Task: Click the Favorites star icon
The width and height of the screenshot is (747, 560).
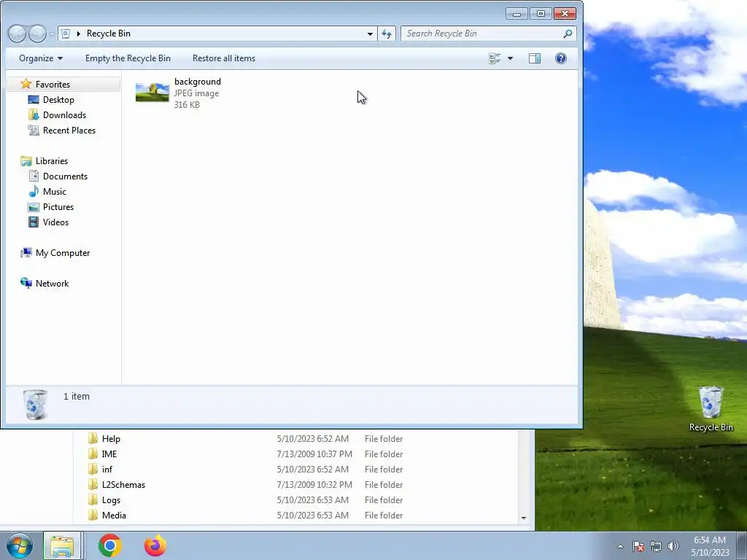Action: point(26,85)
